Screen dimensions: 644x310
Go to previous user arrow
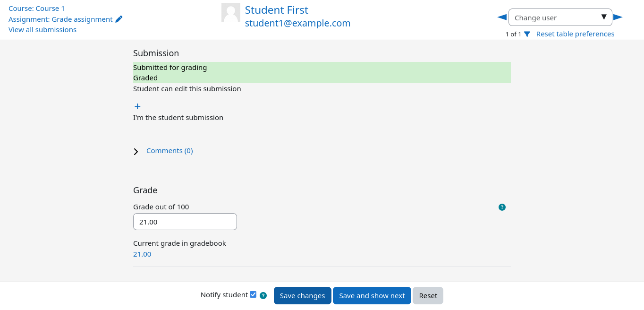tap(502, 17)
